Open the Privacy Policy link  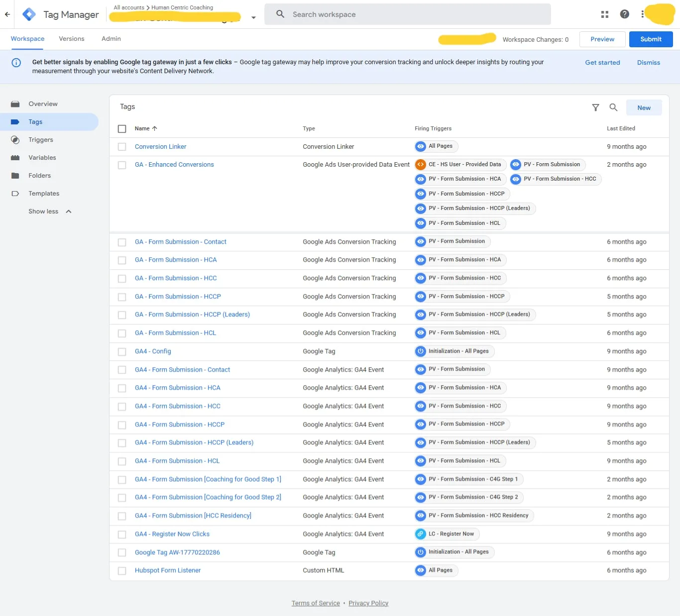(368, 603)
